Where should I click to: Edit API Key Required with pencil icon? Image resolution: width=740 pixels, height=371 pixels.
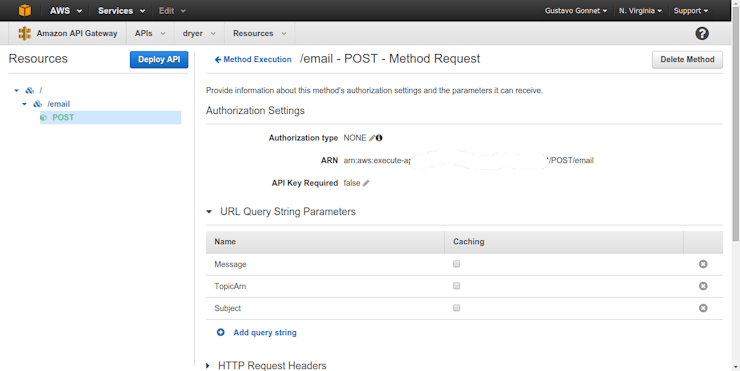pyautogui.click(x=366, y=183)
